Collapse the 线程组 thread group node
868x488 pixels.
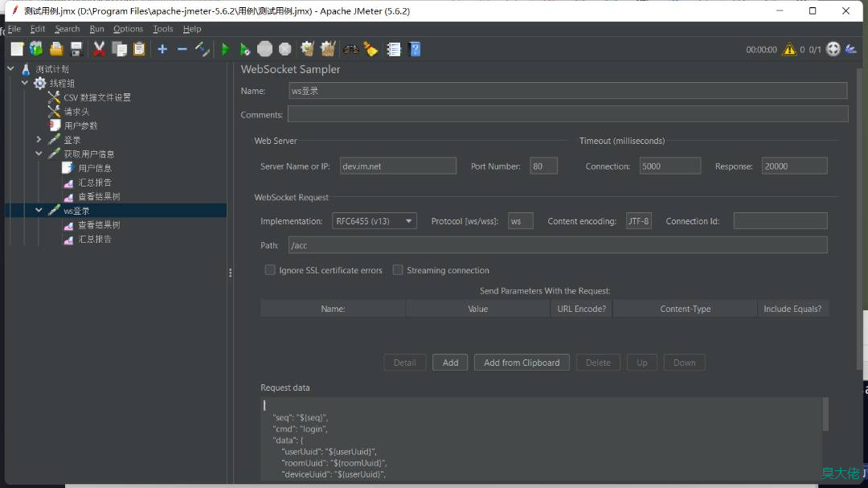coord(24,83)
